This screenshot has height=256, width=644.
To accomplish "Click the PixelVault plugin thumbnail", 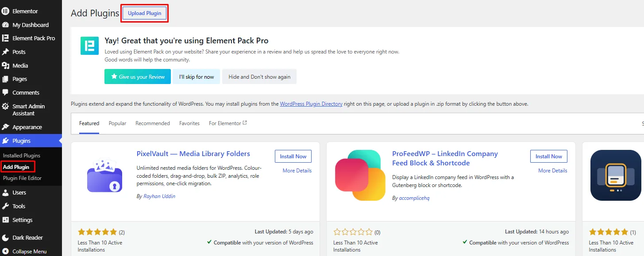I will (x=104, y=176).
